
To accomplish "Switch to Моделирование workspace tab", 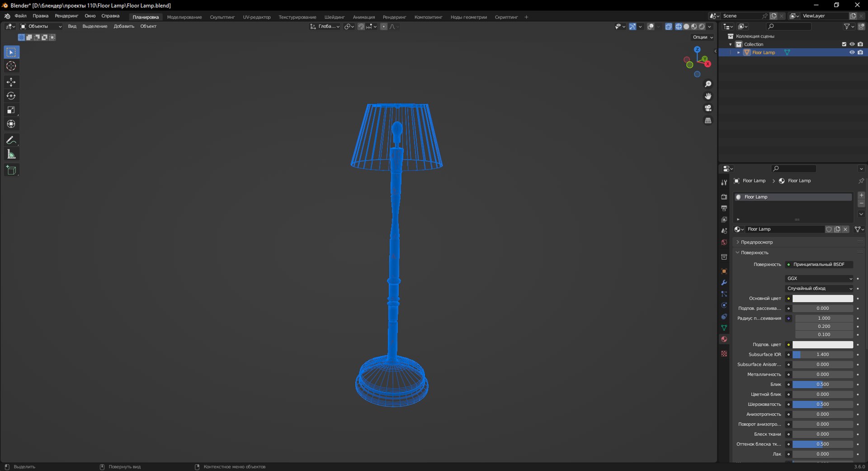I will [x=184, y=17].
